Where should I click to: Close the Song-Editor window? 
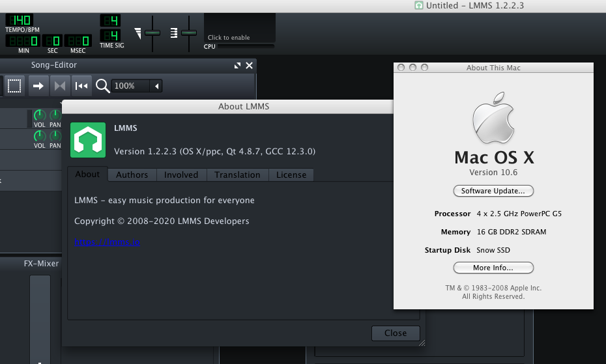coord(250,65)
